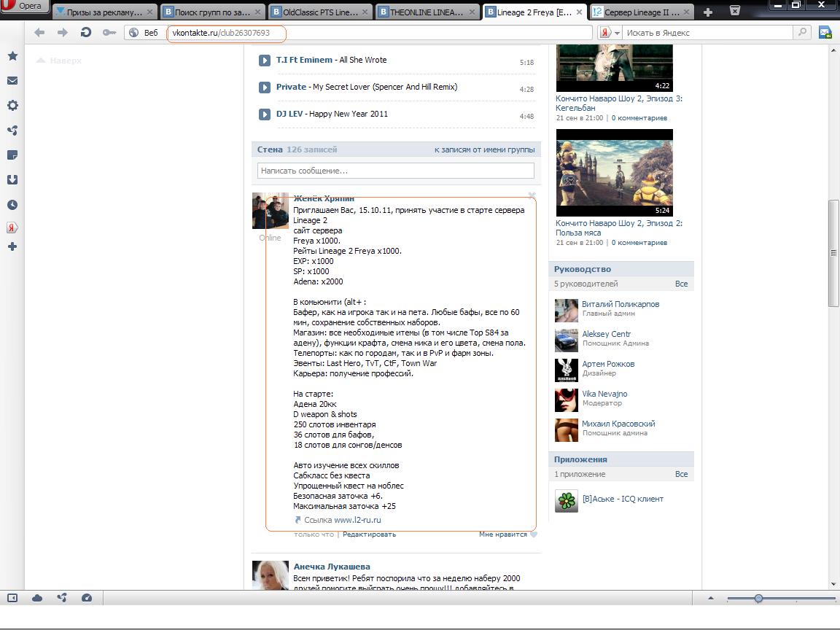840x630 pixels.
Task: Open Михаил Красовский's profile
Action: [x=618, y=424]
